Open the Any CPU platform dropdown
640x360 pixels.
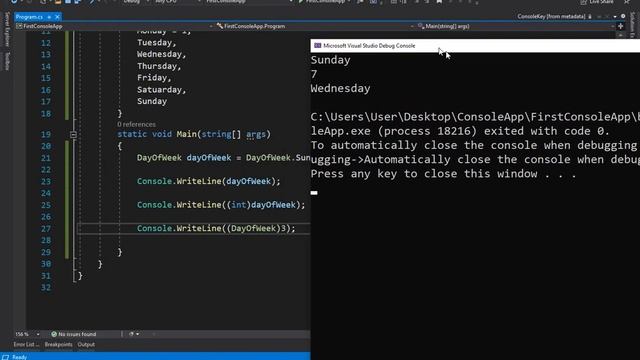pyautogui.click(x=178, y=2)
